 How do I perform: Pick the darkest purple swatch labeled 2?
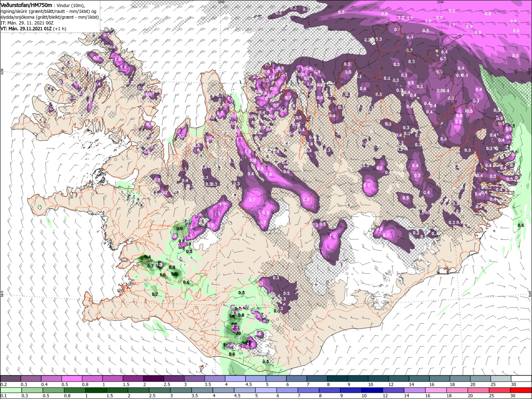tap(153, 379)
